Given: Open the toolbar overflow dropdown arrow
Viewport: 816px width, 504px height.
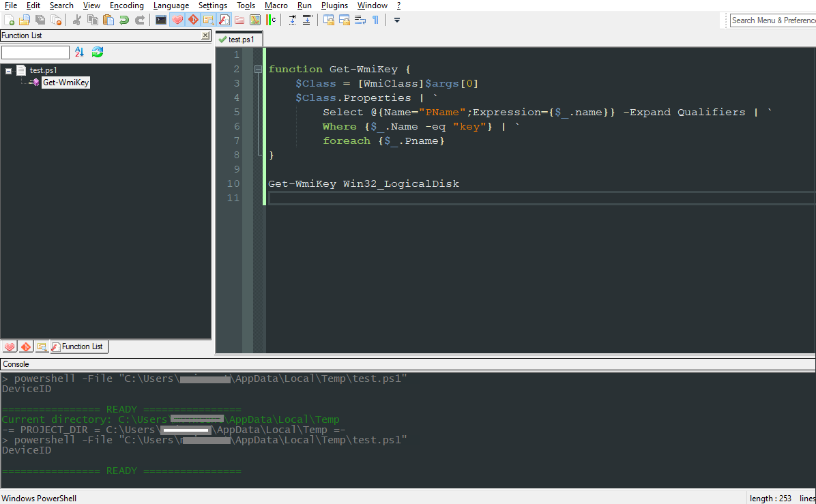Looking at the screenshot, I should pyautogui.click(x=396, y=20).
